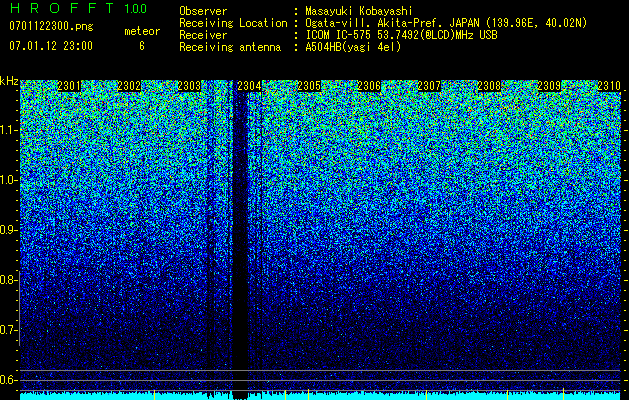
Task: Click the kHz axis unit label
Action: [x=9, y=81]
